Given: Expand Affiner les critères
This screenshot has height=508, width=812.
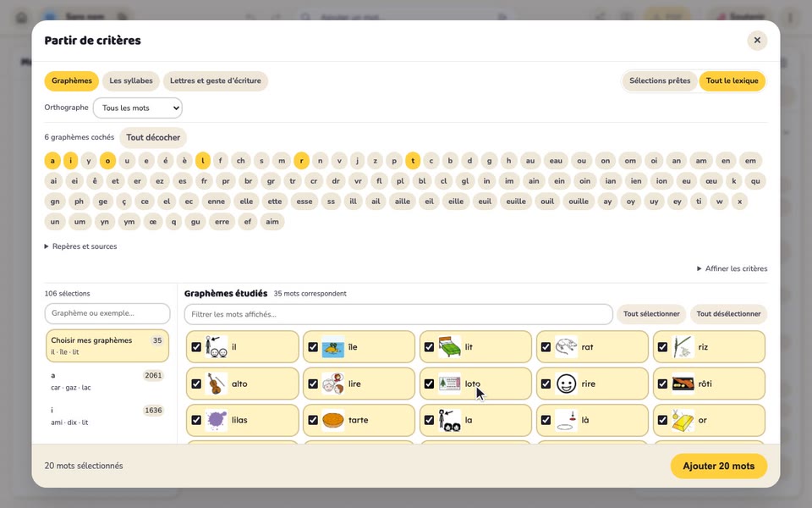Looking at the screenshot, I should [x=732, y=268].
